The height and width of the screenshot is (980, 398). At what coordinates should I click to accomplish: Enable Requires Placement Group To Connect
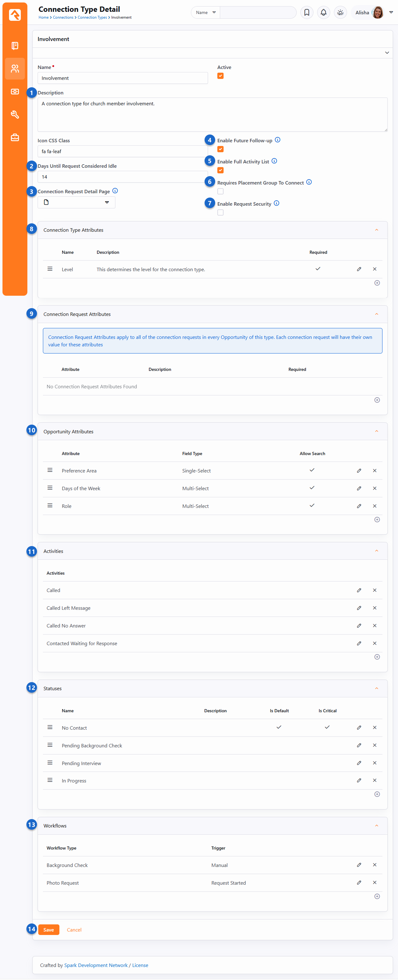[220, 191]
